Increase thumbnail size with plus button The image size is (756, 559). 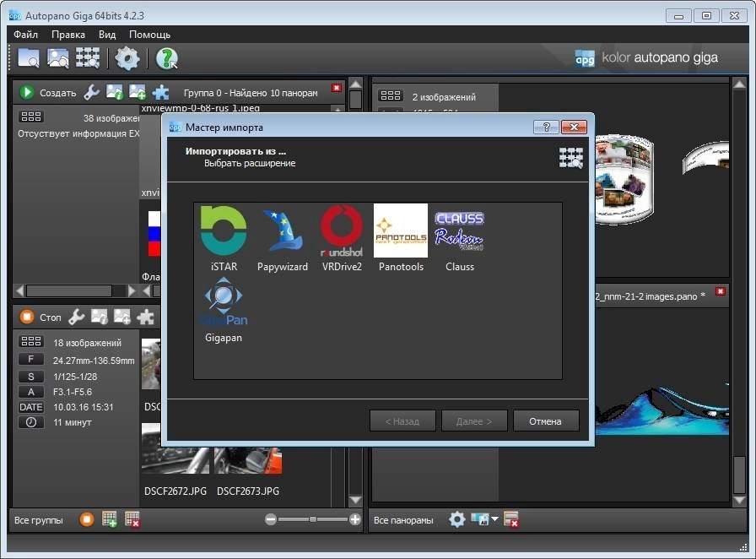[355, 519]
